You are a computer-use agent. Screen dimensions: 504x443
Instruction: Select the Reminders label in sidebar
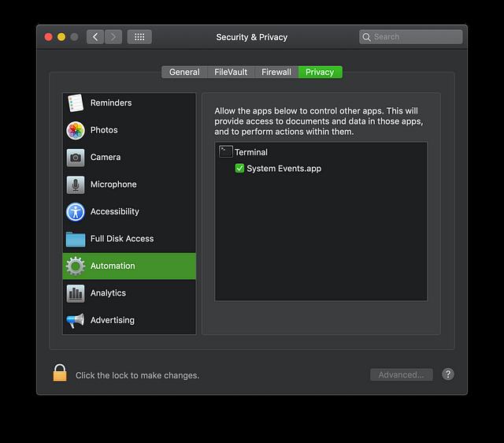(x=111, y=103)
